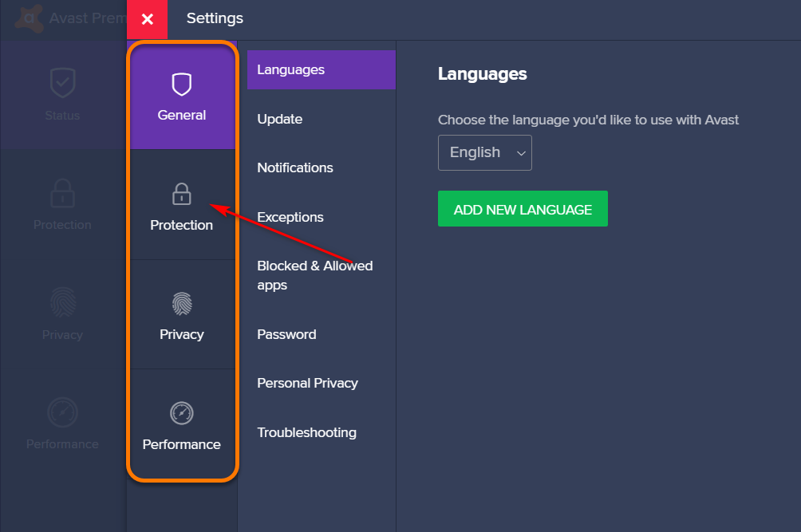Open the Troubleshooting section
Image resolution: width=801 pixels, height=532 pixels.
pyautogui.click(x=306, y=432)
